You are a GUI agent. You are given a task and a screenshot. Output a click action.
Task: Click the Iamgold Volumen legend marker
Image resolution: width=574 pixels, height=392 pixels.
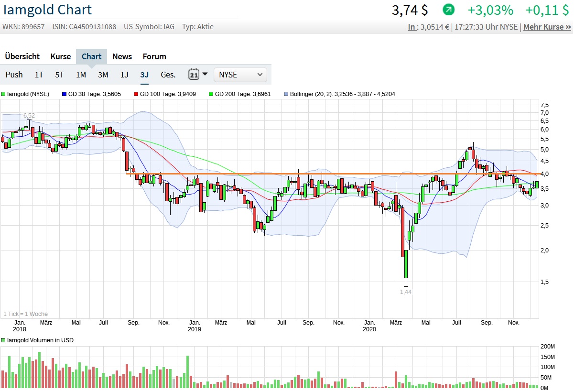(4, 340)
